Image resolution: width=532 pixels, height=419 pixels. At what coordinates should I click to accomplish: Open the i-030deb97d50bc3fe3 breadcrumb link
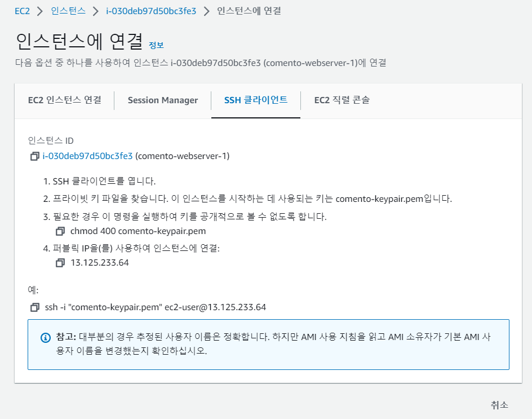point(151,11)
